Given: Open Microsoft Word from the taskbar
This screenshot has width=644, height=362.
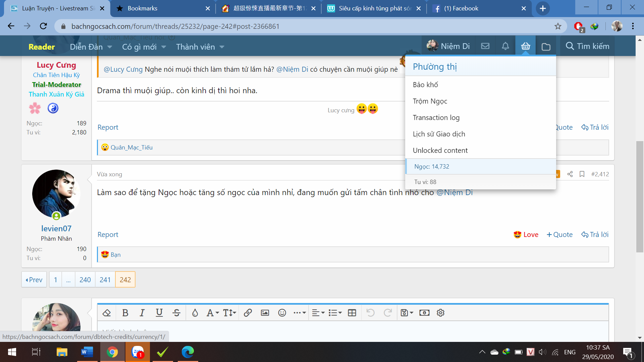Looking at the screenshot, I should point(87,352).
